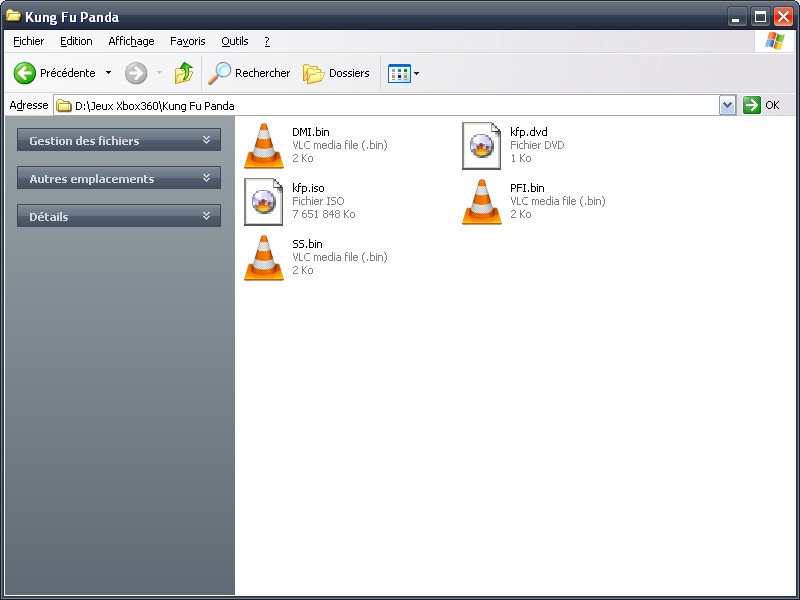Click the OK label next to address bar

[772, 105]
